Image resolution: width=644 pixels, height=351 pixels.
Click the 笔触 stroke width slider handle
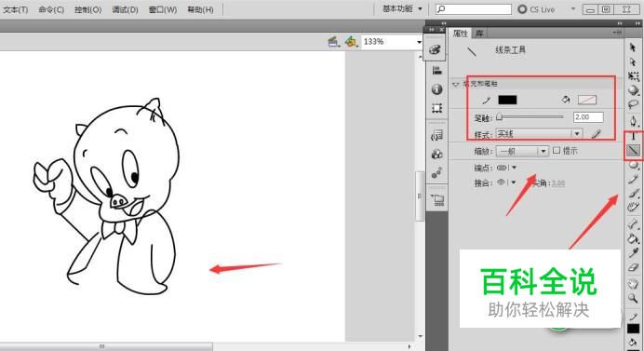tap(499, 117)
